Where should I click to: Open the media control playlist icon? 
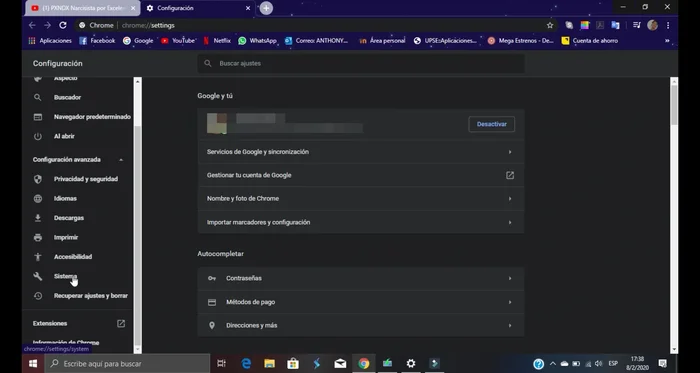(x=637, y=25)
